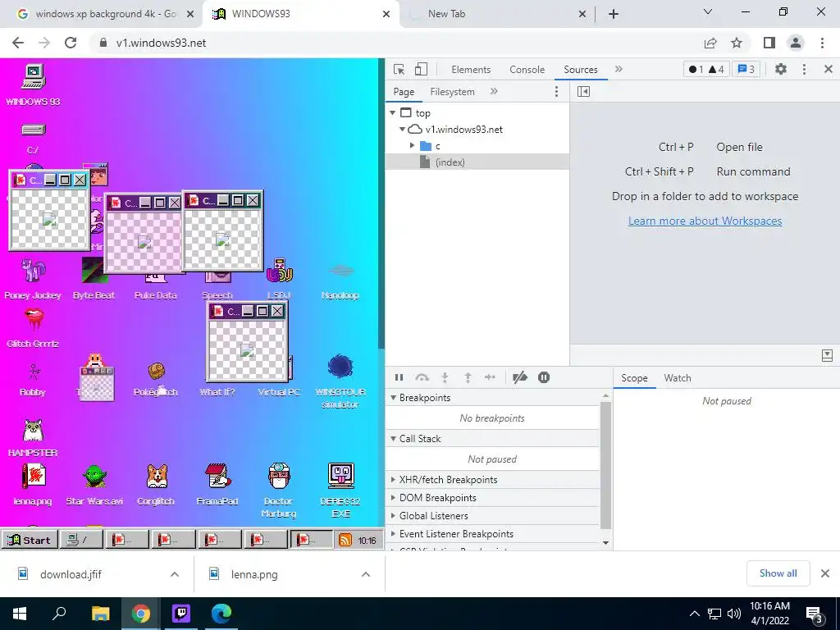Screen dimensions: 840x630
Task: Pause script execution in debugger
Action: coord(399,377)
